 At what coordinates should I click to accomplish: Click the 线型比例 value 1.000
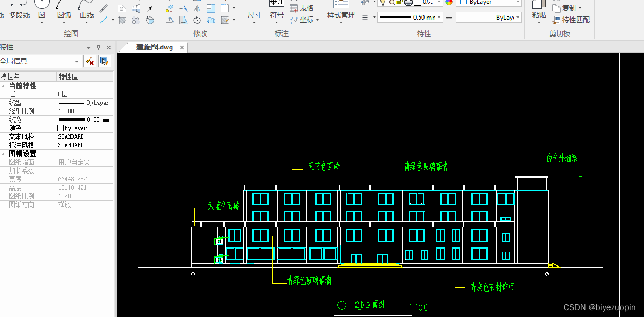click(85, 111)
